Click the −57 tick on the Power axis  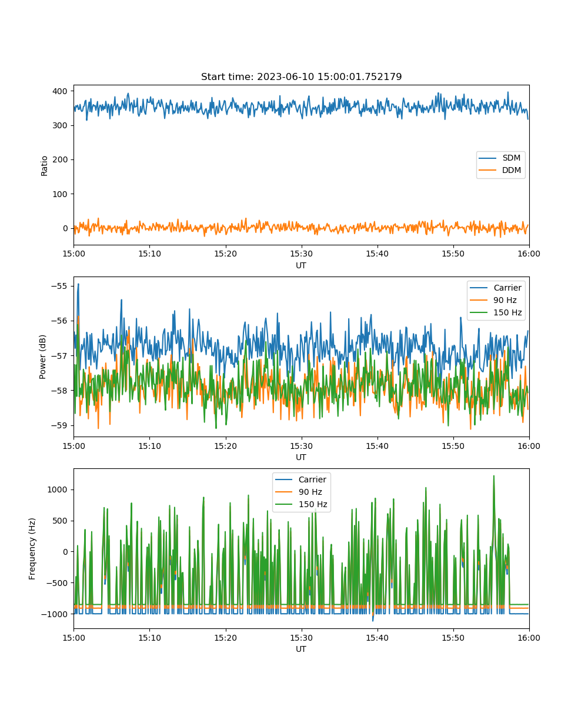click(59, 355)
